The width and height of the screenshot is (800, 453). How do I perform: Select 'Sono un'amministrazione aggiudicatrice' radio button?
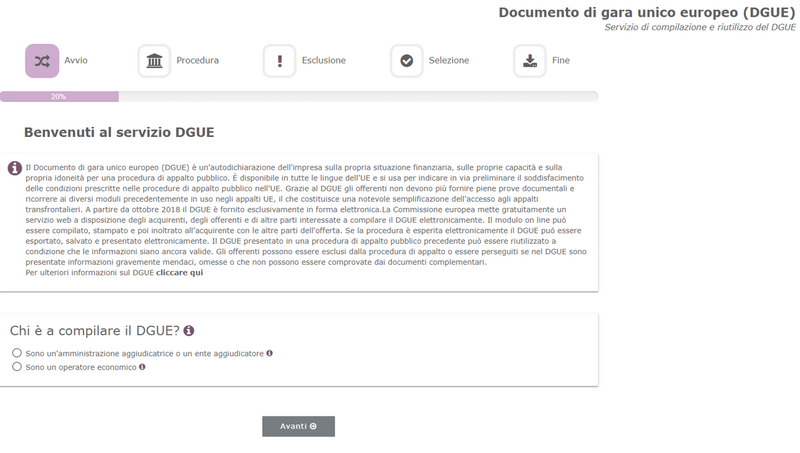(17, 353)
